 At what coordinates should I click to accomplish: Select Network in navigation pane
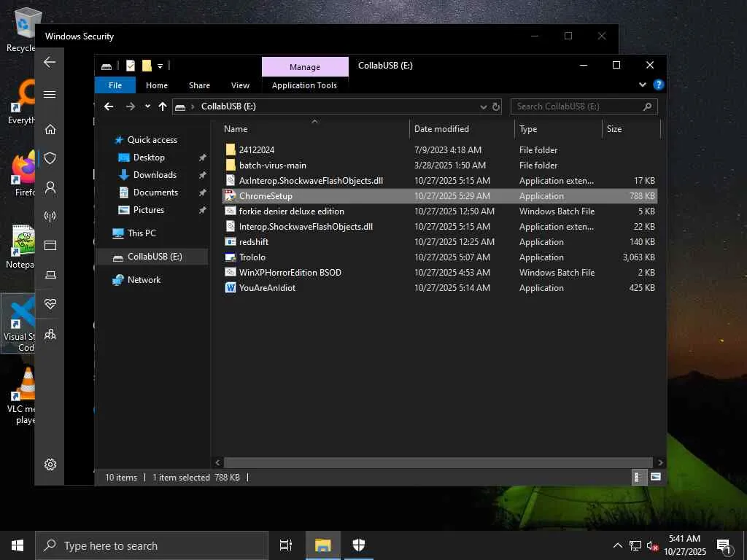[x=144, y=280]
